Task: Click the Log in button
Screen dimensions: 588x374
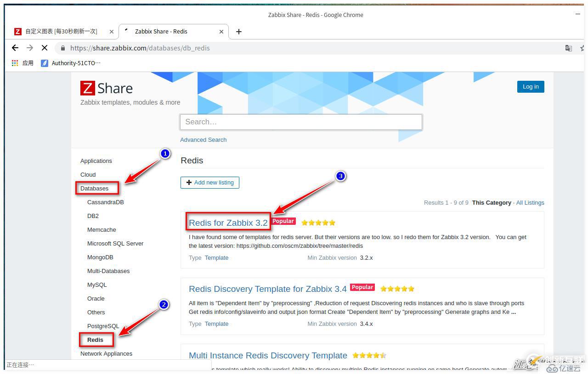Action: pyautogui.click(x=531, y=87)
